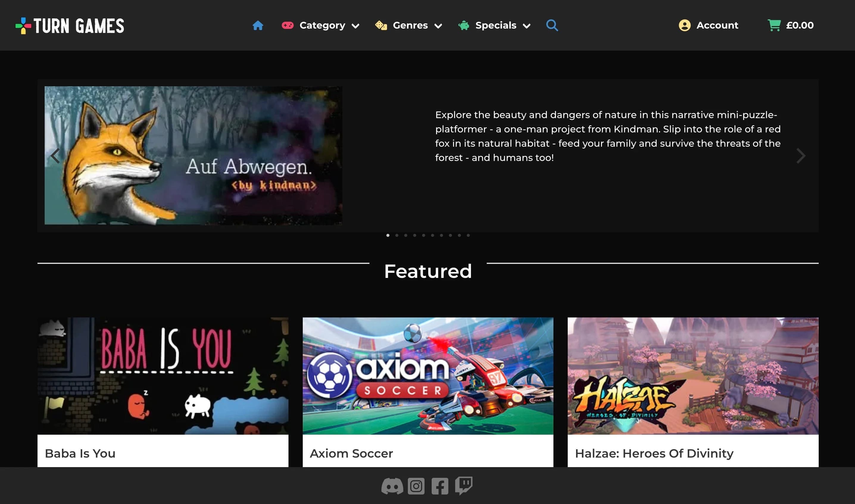View cart total £0.00
The image size is (855, 504).
coord(800,26)
